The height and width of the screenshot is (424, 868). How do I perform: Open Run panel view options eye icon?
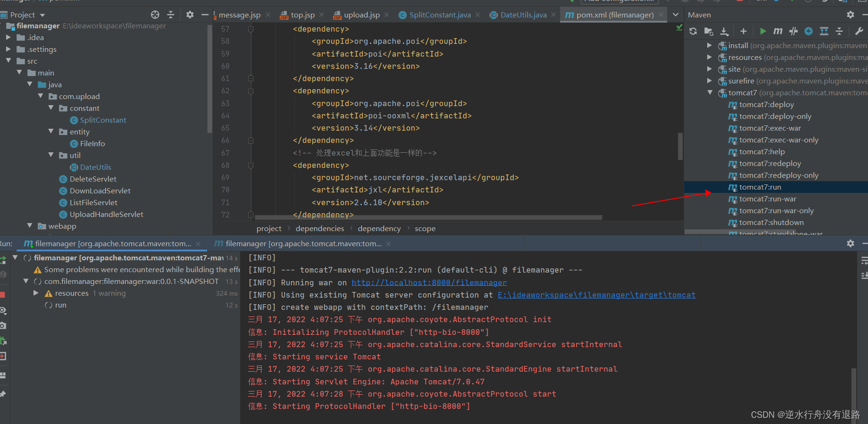click(x=3, y=310)
